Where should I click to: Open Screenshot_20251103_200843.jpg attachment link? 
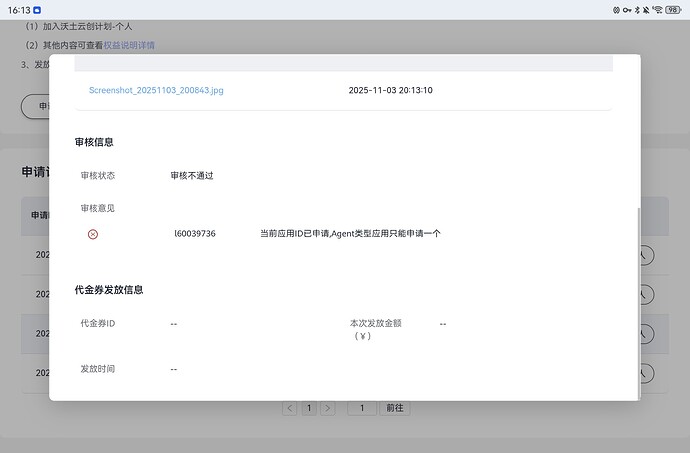coord(156,90)
